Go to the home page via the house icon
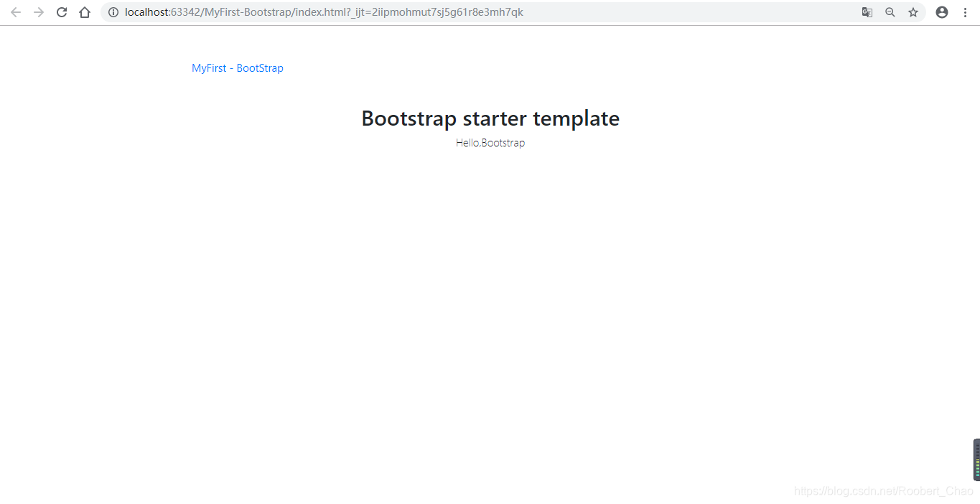 pos(85,12)
